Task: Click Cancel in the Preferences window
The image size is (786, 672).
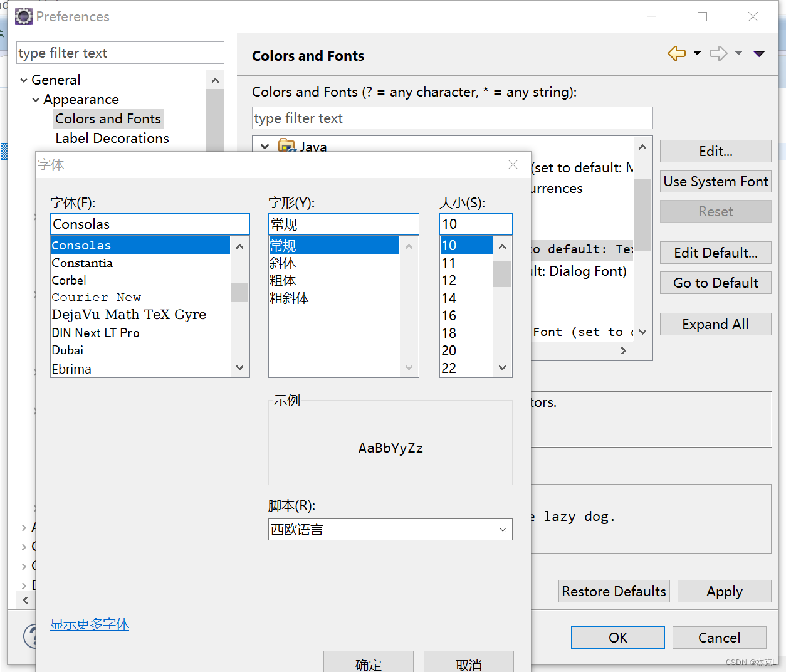Action: (x=720, y=638)
